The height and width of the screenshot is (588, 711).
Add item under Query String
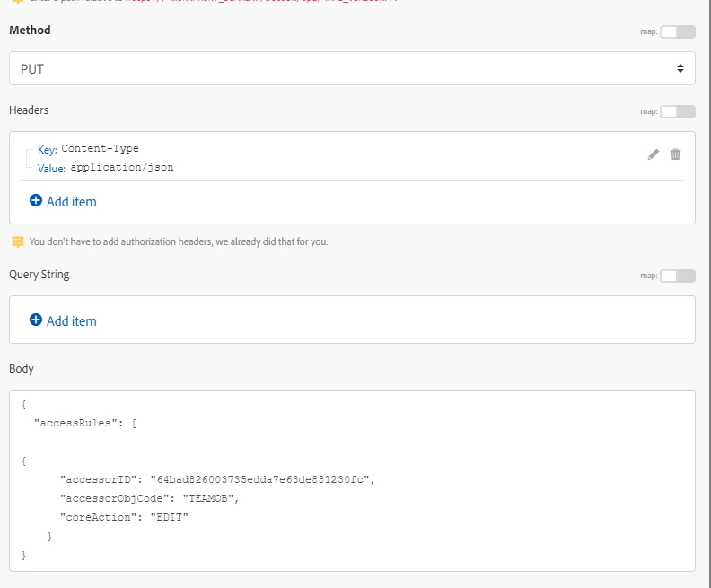[x=71, y=321]
